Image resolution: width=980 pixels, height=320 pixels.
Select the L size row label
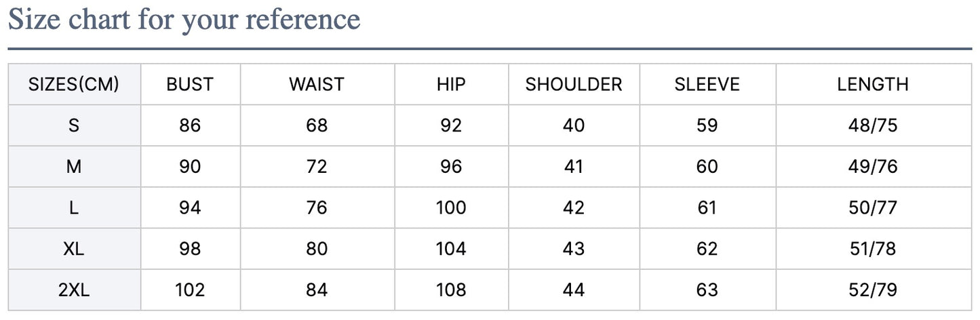(x=74, y=207)
